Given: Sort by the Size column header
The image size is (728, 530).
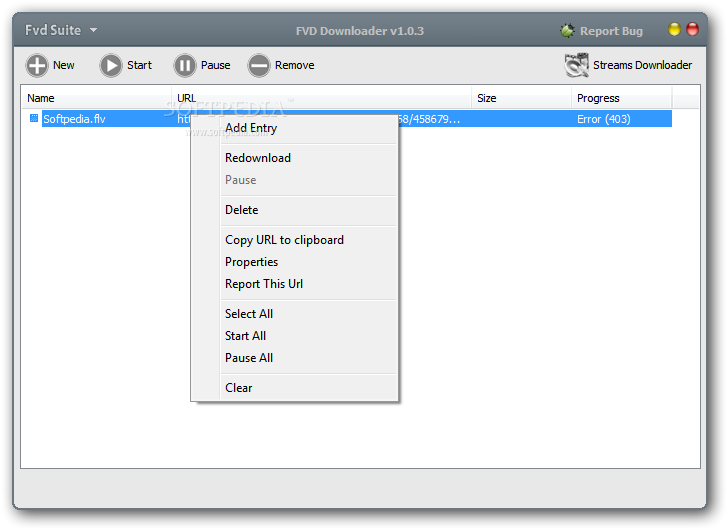Looking at the screenshot, I should pos(521,98).
